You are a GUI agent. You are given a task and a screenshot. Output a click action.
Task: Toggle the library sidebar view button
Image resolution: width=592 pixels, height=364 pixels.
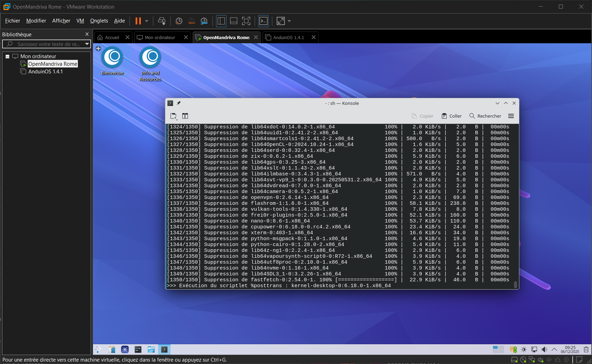pos(221,21)
